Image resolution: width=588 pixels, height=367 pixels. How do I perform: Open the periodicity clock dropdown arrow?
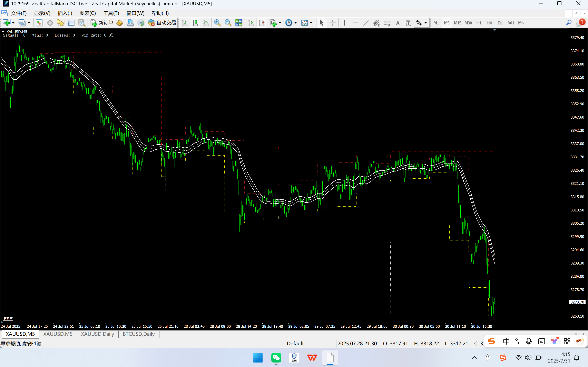point(295,23)
